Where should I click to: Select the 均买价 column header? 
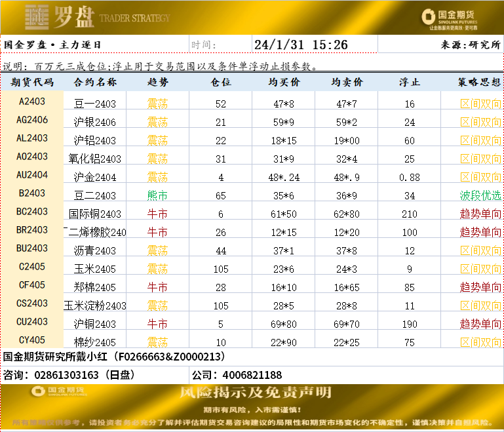(284, 83)
